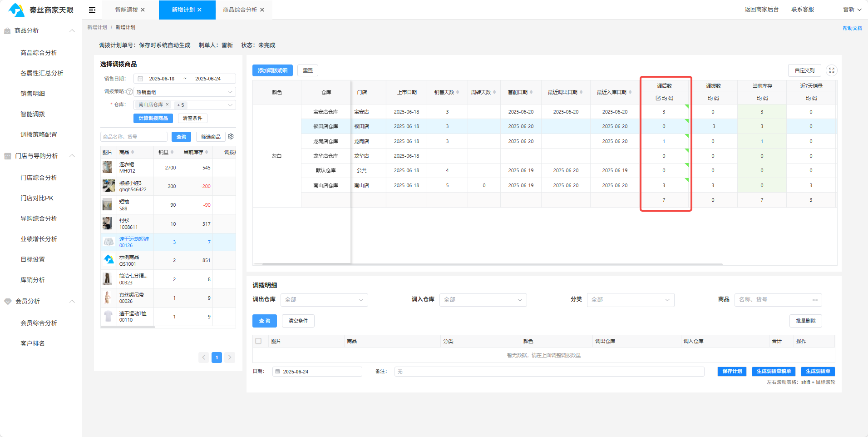Click horizontal scrollbar under the transfer table
868x437 pixels.
pos(493,264)
